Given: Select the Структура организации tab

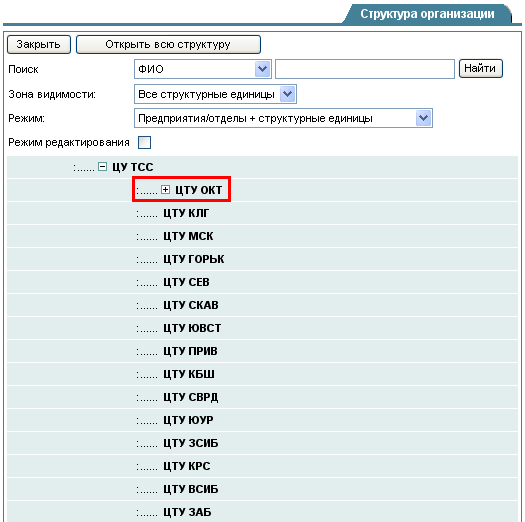Looking at the screenshot, I should (x=427, y=14).
